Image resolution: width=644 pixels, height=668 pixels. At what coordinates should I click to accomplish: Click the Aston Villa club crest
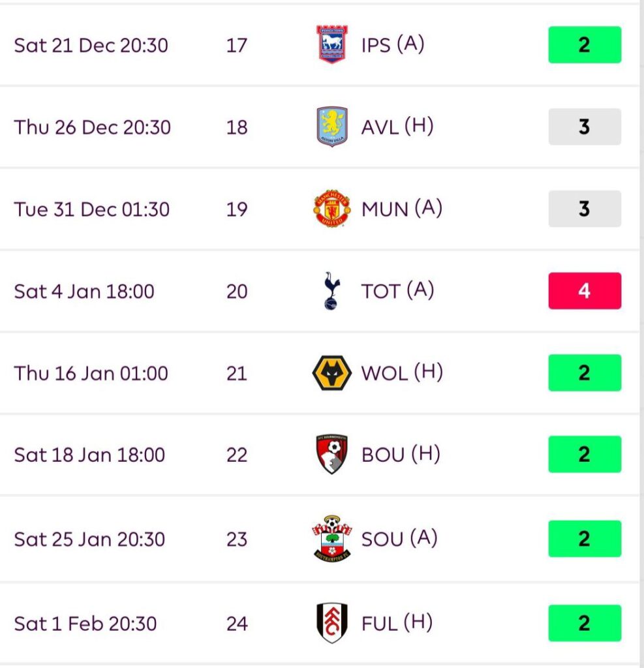[x=332, y=127]
